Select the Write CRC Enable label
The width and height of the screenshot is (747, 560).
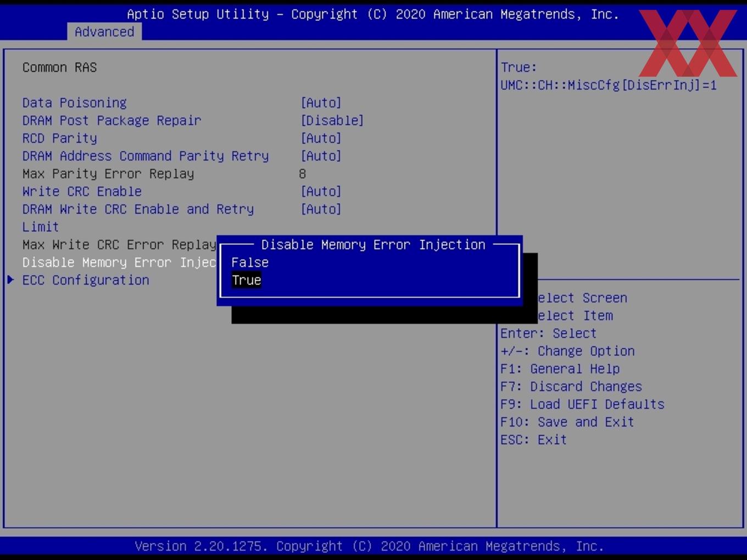[x=82, y=191]
